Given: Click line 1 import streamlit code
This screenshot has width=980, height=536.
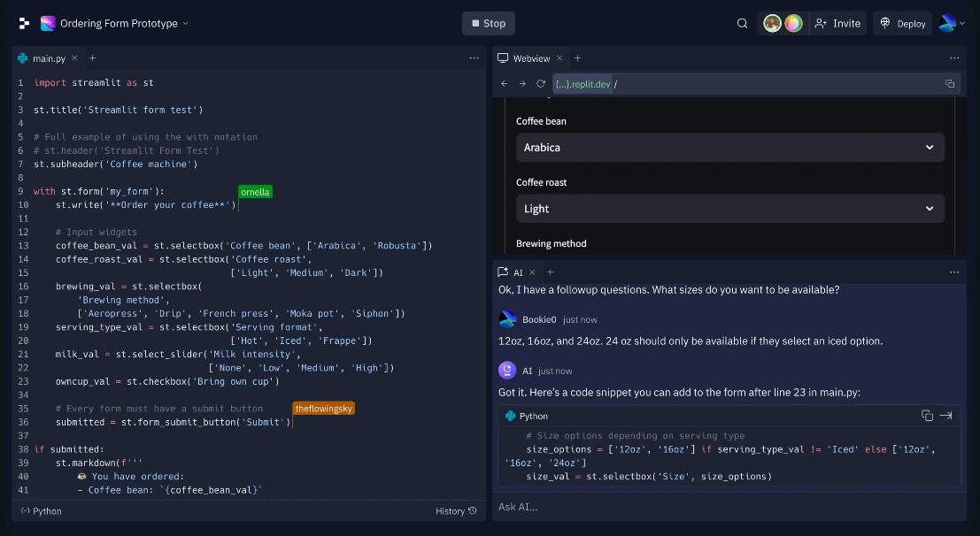Looking at the screenshot, I should (x=94, y=82).
